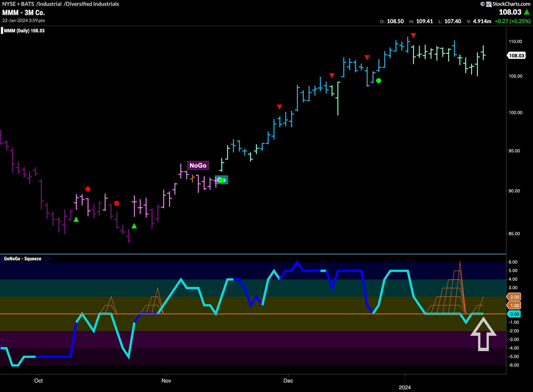Viewport: 533px width, 392px height.
Task: Click the 110.00 price axis label
Action: (515, 42)
